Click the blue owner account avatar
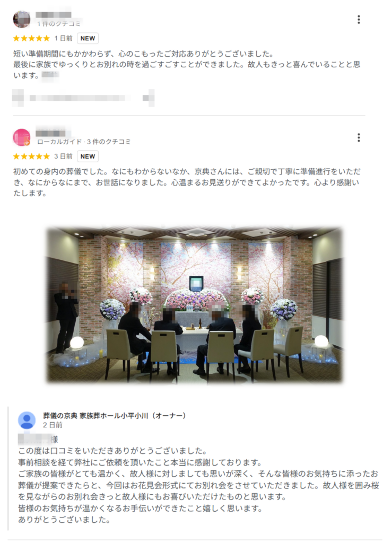The image size is (392, 543). pos(27,420)
